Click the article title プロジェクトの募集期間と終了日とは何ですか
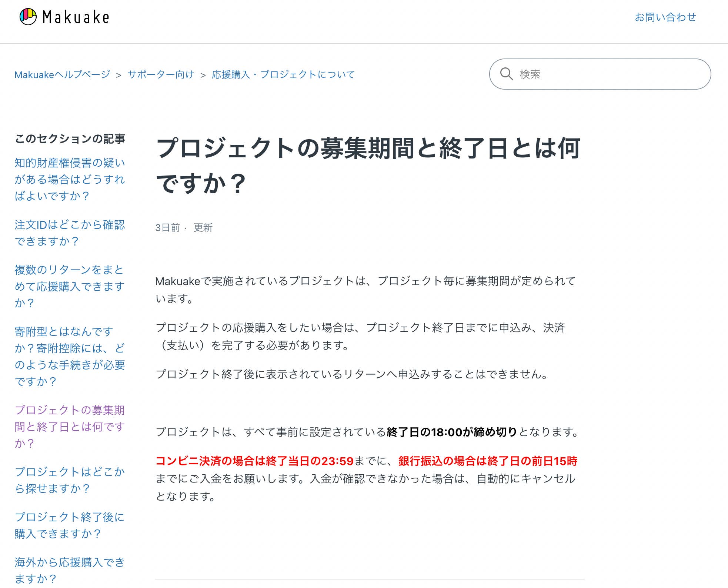728x588 pixels. coord(368,166)
